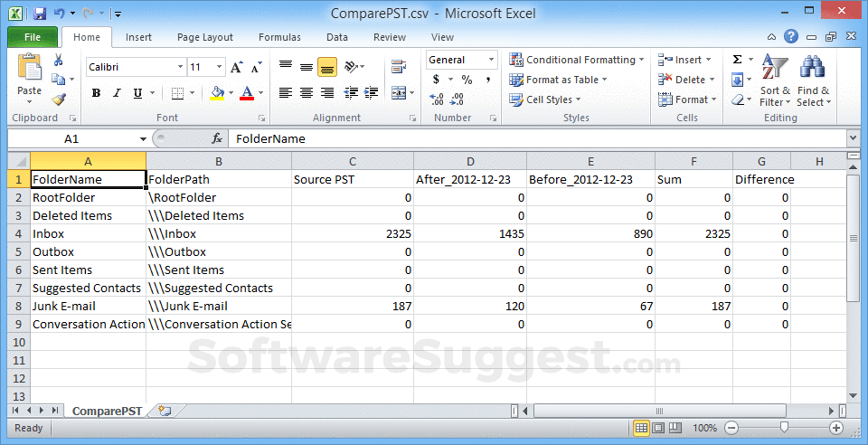Click the Save icon in quick access toolbar
Viewport: 868px width, 445px height.
tap(39, 14)
